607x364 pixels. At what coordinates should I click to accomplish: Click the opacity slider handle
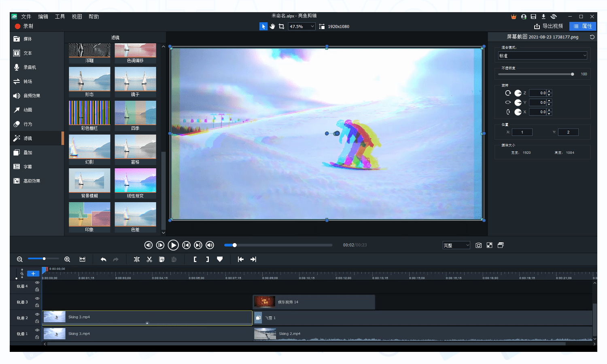pos(572,74)
